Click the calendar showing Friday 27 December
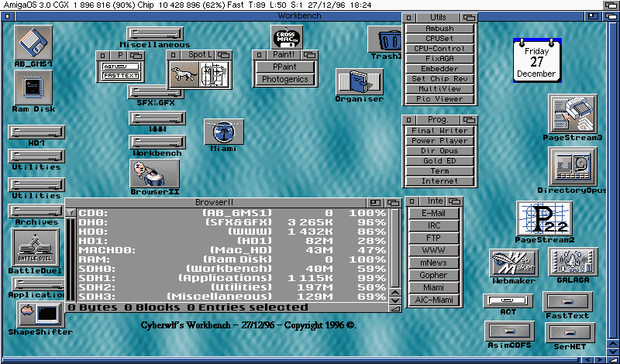620x364 pixels. pyautogui.click(x=536, y=61)
